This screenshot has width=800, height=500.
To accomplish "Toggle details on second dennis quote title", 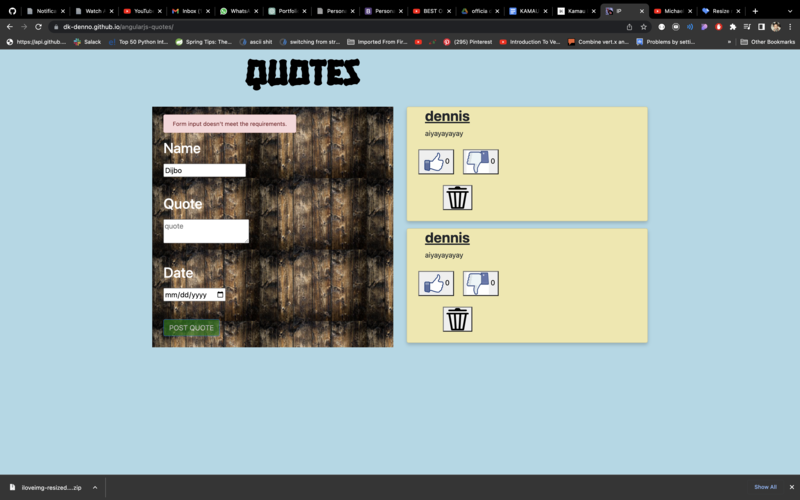I will coord(446,238).
